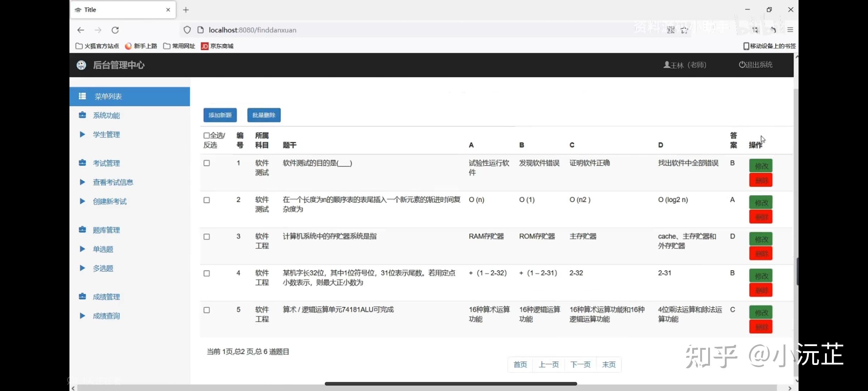Click the browser back arrow
This screenshot has width=868, height=391.
[x=81, y=30]
